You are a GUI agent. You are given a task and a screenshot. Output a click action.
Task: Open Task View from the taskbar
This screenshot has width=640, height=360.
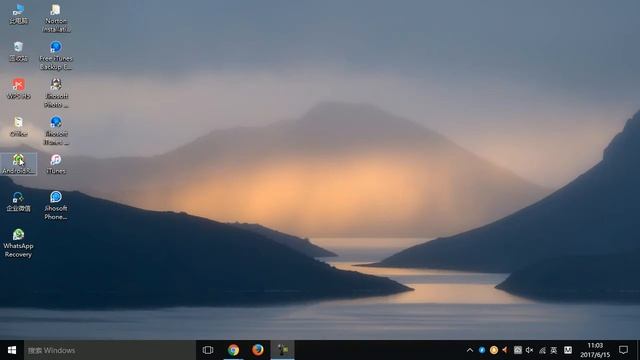[208, 350]
